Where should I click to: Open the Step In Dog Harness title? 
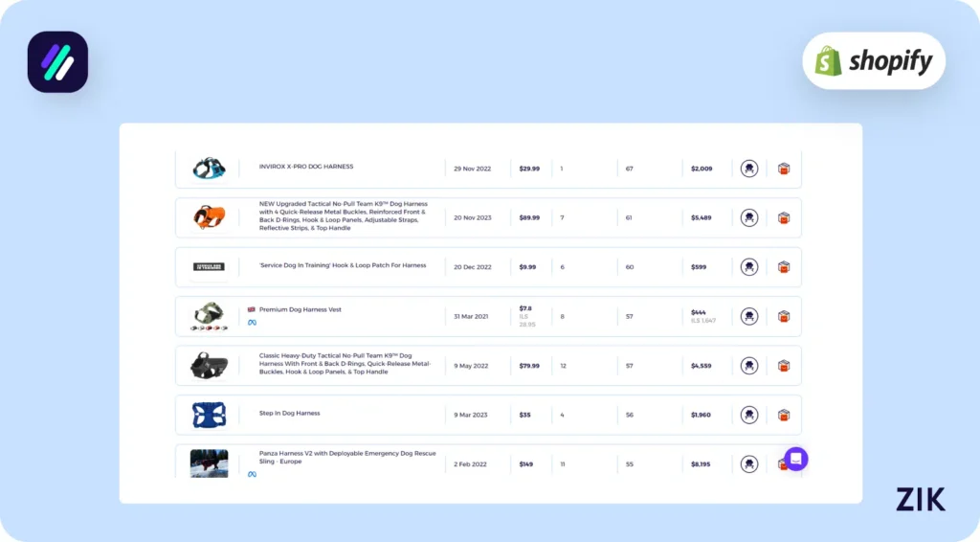click(x=289, y=413)
